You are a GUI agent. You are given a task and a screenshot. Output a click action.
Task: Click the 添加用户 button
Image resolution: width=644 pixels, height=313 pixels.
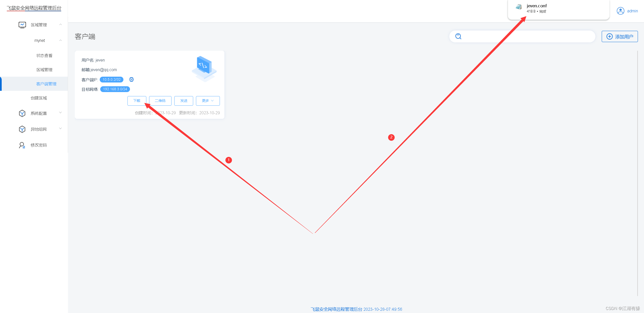pos(620,37)
